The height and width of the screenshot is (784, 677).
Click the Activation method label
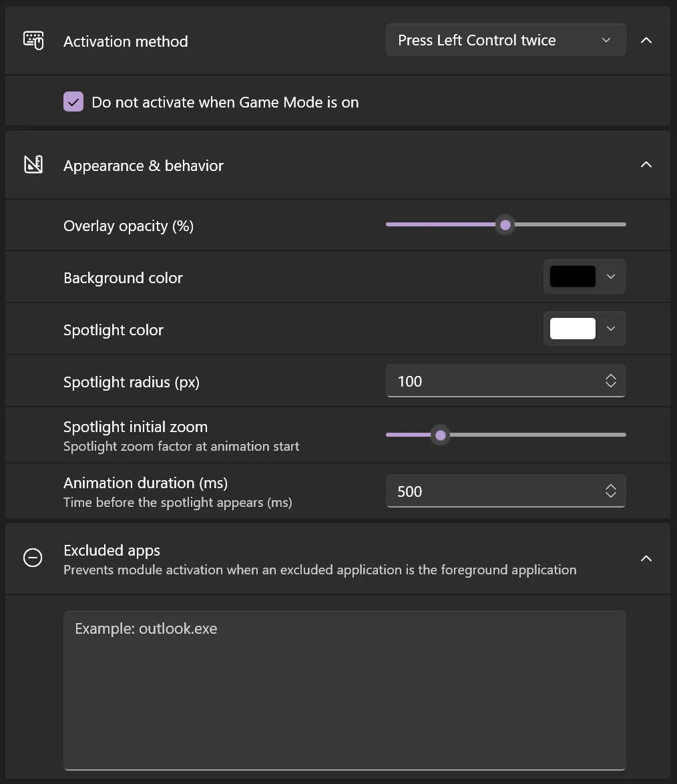[126, 41]
